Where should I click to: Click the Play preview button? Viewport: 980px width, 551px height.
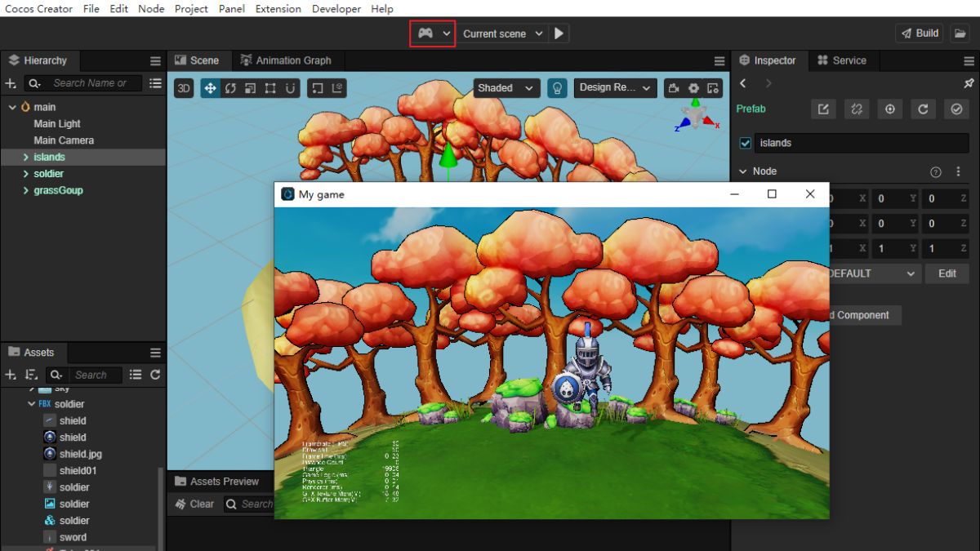pos(559,33)
